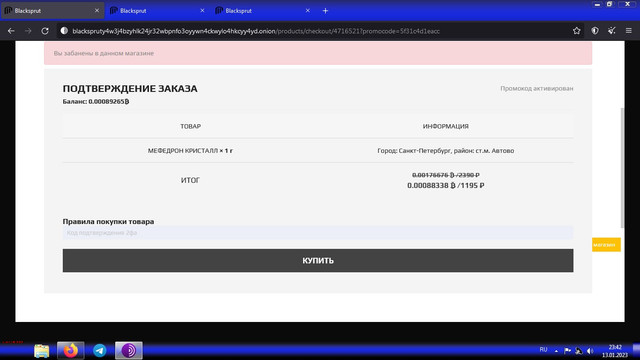This screenshot has width=640, height=360.
Task: Close the Blacksprut tab beside the plus button
Action: tap(307, 11)
